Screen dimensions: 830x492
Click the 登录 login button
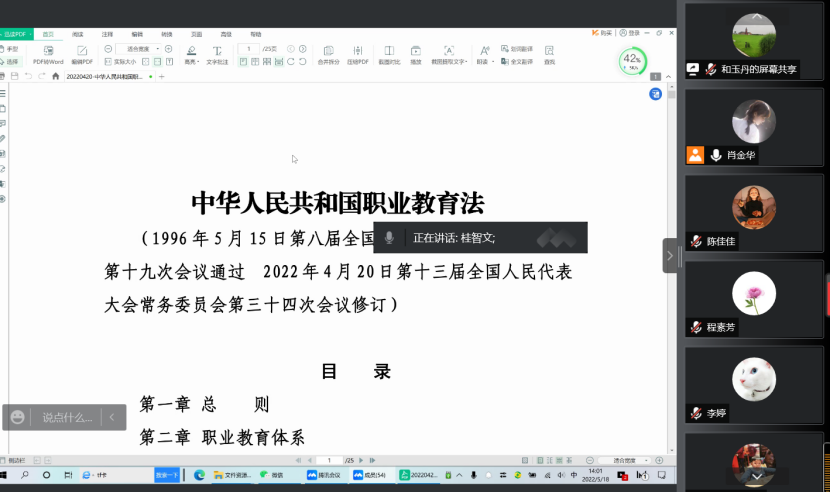point(630,33)
